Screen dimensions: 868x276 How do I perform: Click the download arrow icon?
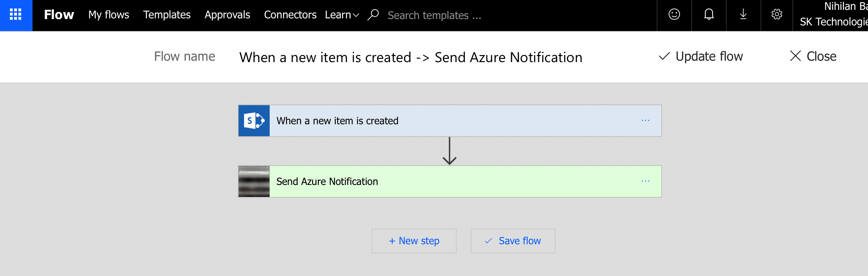(x=743, y=14)
